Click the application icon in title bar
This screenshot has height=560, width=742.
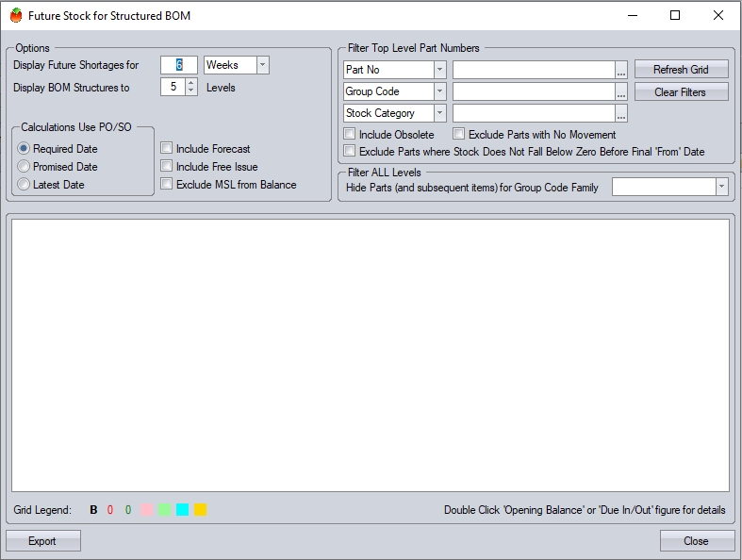click(x=16, y=16)
